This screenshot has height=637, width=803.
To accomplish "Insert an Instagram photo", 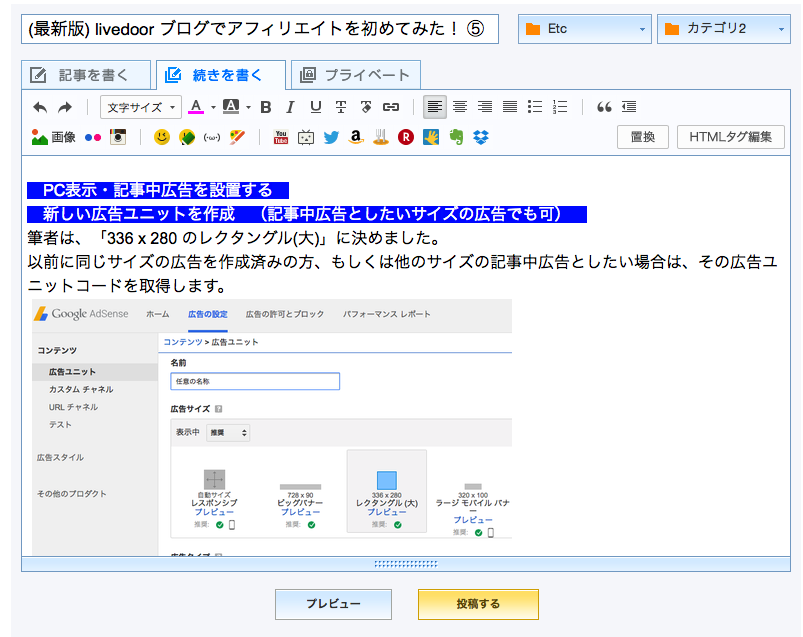I will (118, 137).
